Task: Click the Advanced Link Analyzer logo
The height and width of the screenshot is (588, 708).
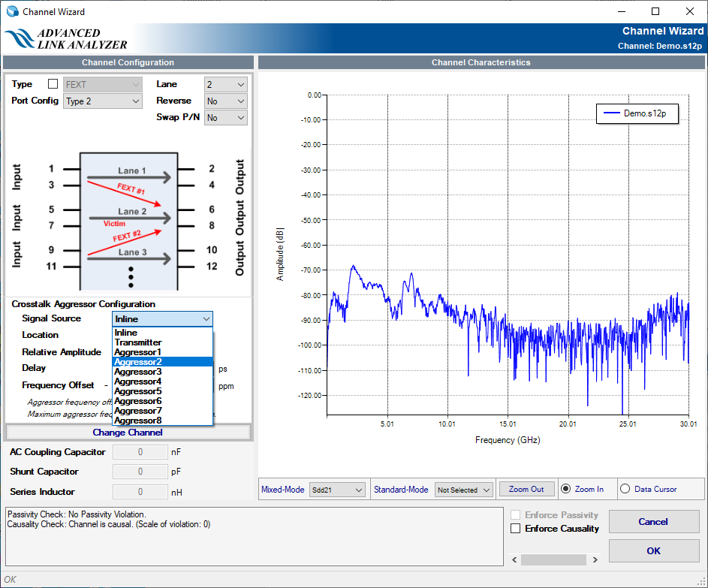Action: pos(66,39)
